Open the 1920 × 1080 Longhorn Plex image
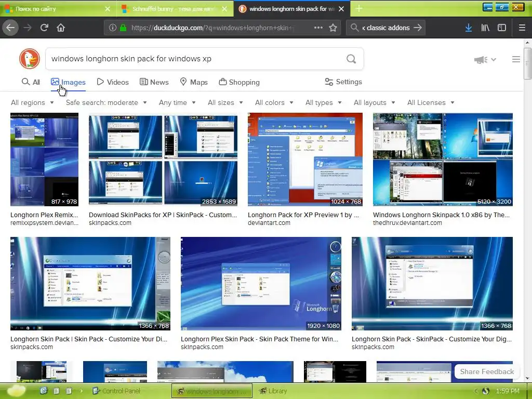Image resolution: width=532 pixels, height=399 pixels. point(261,283)
